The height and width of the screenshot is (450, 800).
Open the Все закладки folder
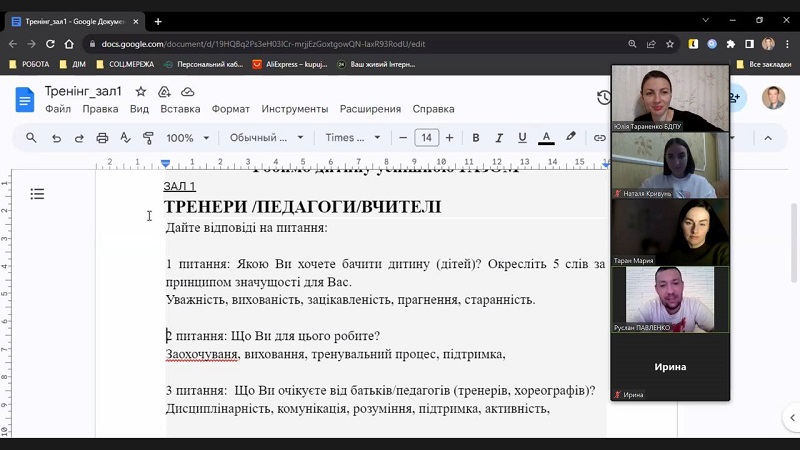[764, 64]
